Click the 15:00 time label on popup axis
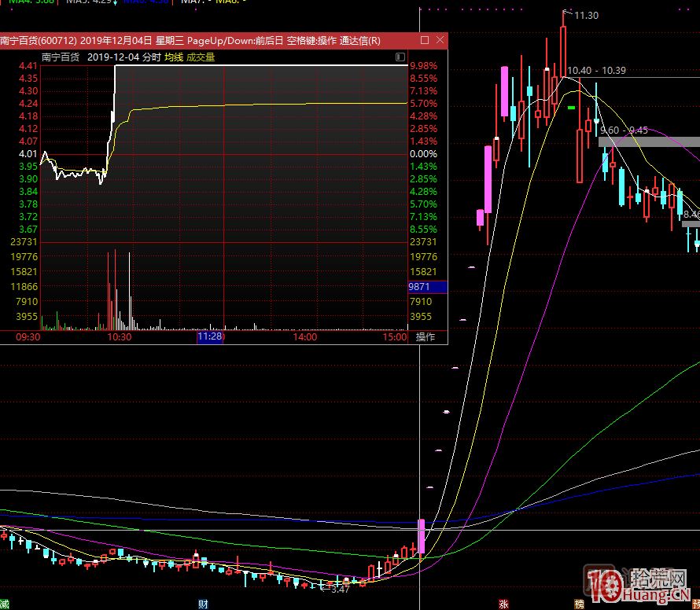Screen dimensions: 700x610 click(395, 336)
